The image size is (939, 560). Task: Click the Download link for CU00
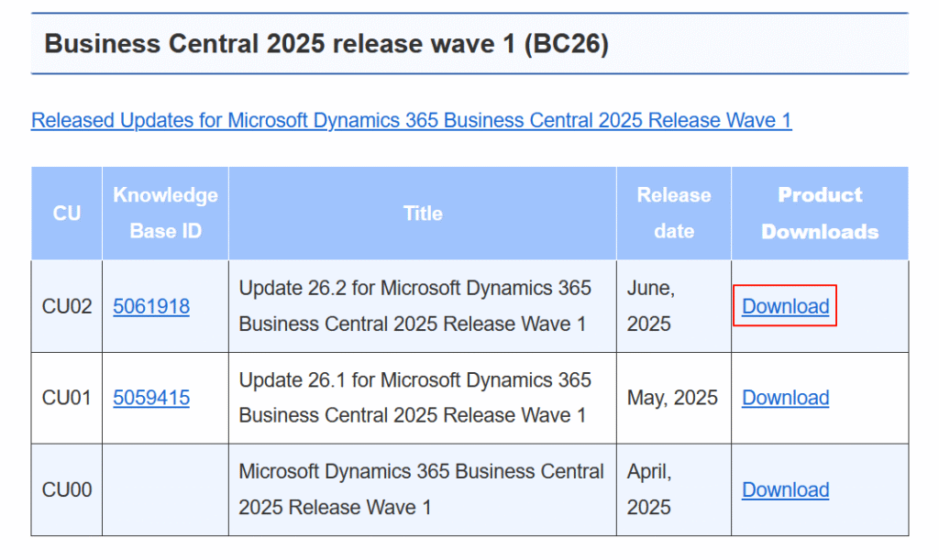coord(785,490)
